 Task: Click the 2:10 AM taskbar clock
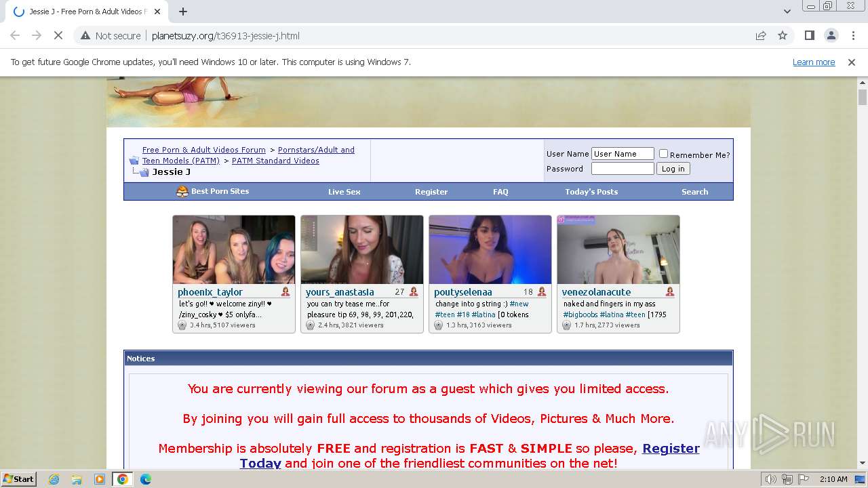833,479
